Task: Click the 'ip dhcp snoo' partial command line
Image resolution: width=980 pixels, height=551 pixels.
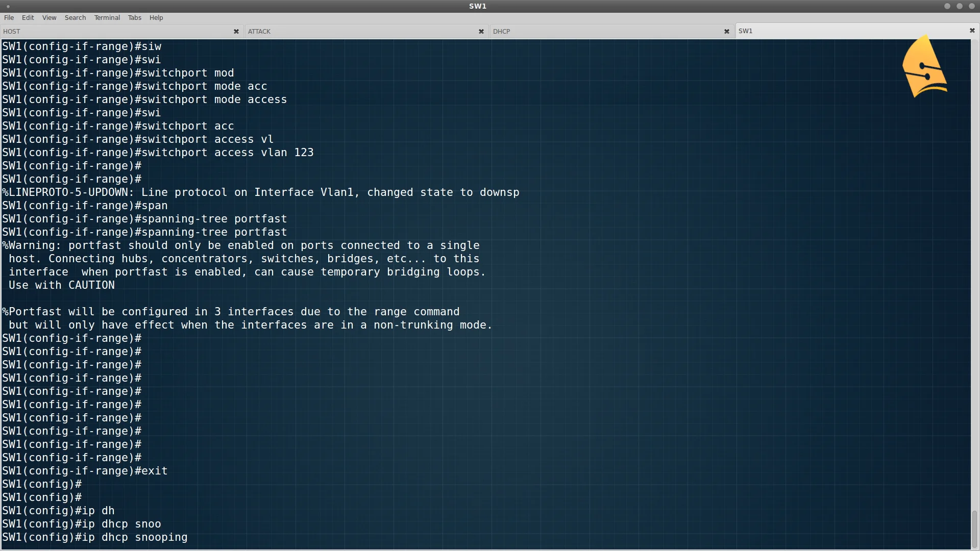Action: 82,524
